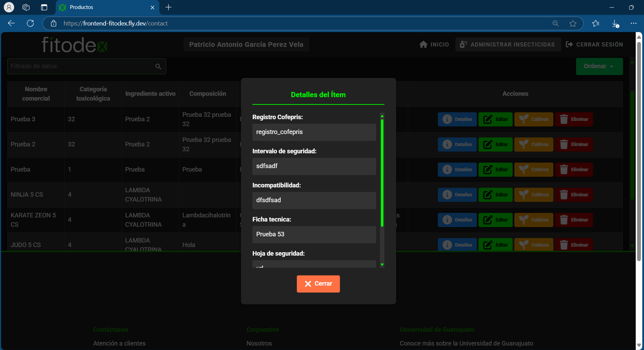The image size is (644, 350).
Task: Delete the Prueba 3 row with Eliminar
Action: tap(574, 119)
